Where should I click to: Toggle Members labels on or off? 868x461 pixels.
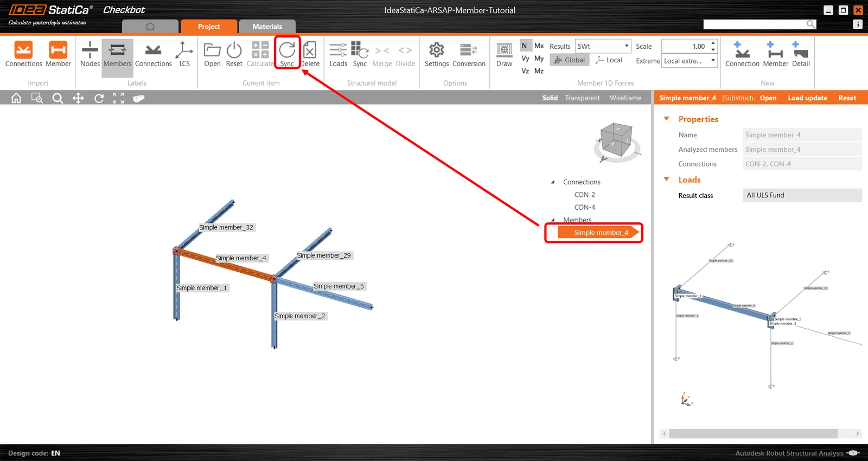coord(118,54)
